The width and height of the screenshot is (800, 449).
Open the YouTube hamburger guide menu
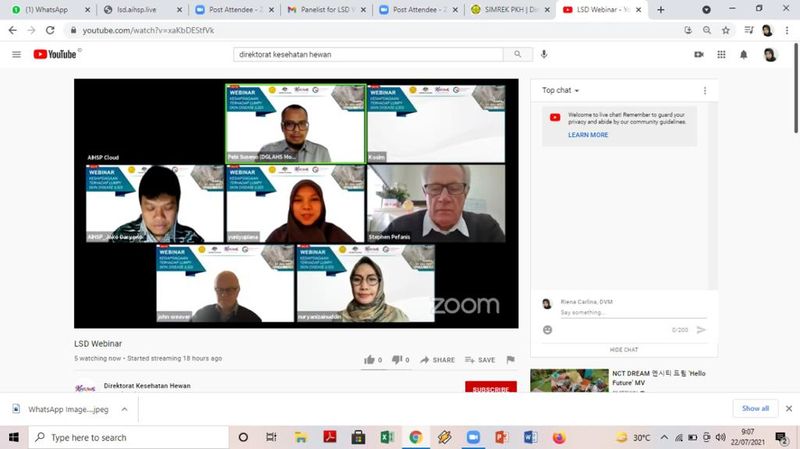(x=16, y=54)
